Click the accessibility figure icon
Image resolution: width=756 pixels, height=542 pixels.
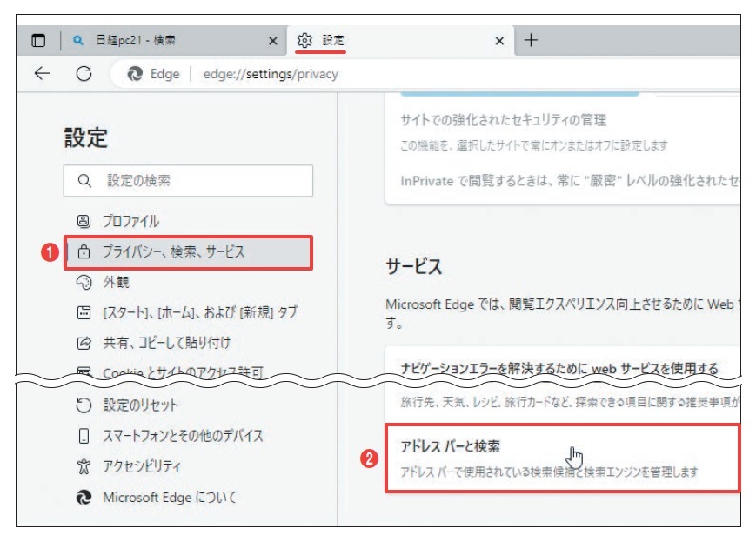coord(84,466)
